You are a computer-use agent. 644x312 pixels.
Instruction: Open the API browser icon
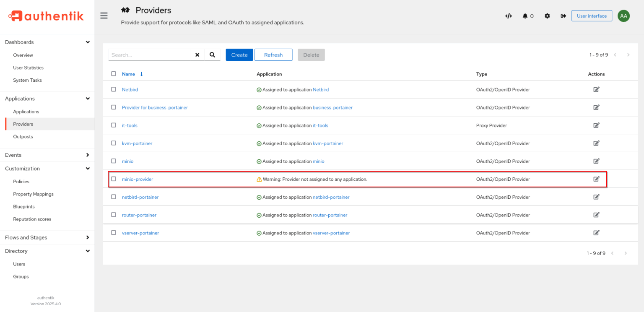tap(508, 16)
